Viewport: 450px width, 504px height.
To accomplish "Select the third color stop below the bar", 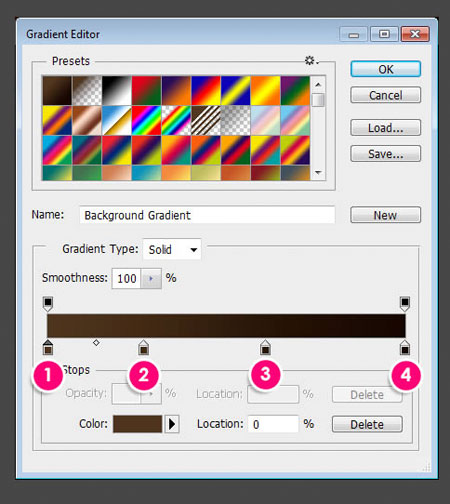I will click(265, 347).
